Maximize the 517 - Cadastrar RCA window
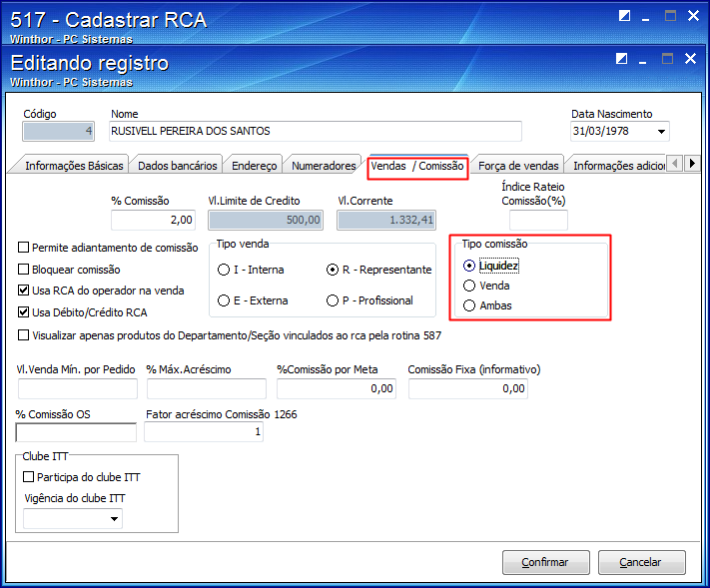 pos(670,16)
